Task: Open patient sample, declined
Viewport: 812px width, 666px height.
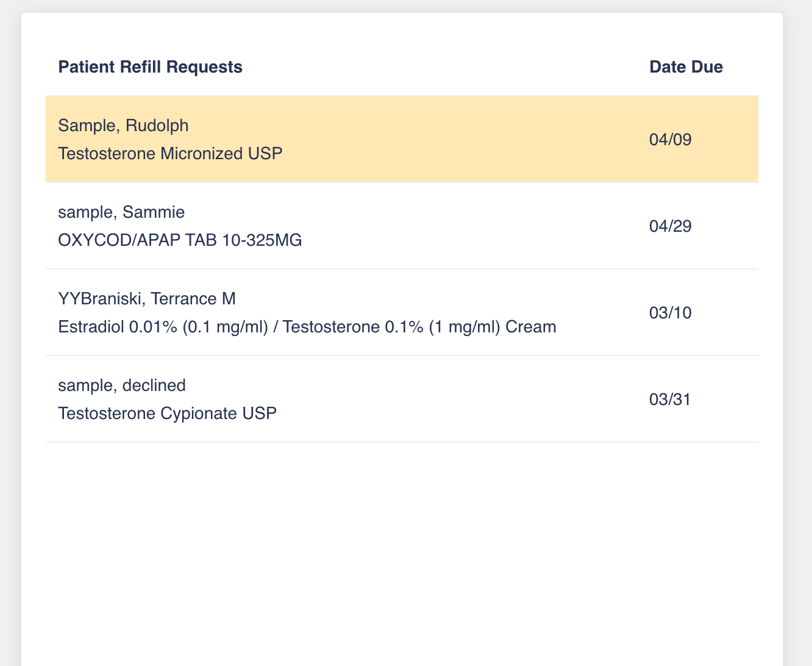Action: pyautogui.click(x=122, y=385)
